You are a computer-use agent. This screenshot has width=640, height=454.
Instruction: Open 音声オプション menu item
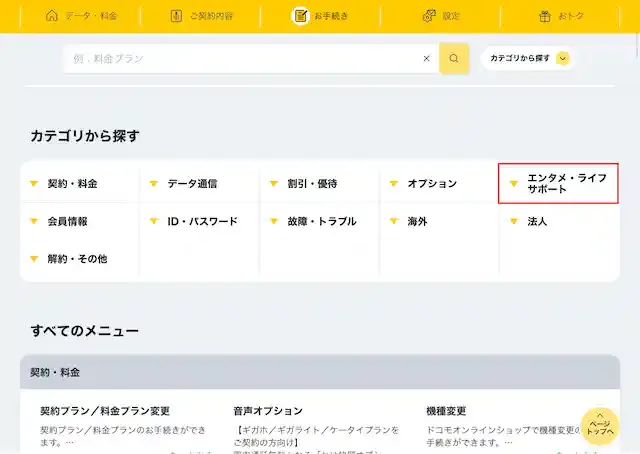[x=268, y=411]
